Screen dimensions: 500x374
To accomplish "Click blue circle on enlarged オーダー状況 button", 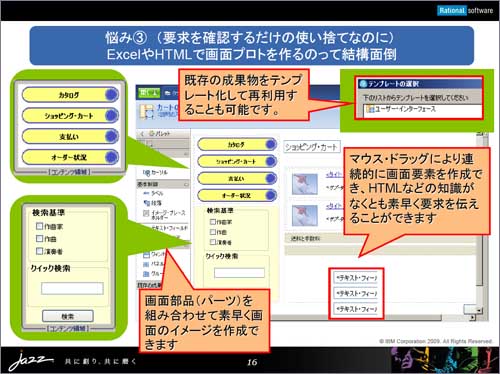I will (x=111, y=157).
